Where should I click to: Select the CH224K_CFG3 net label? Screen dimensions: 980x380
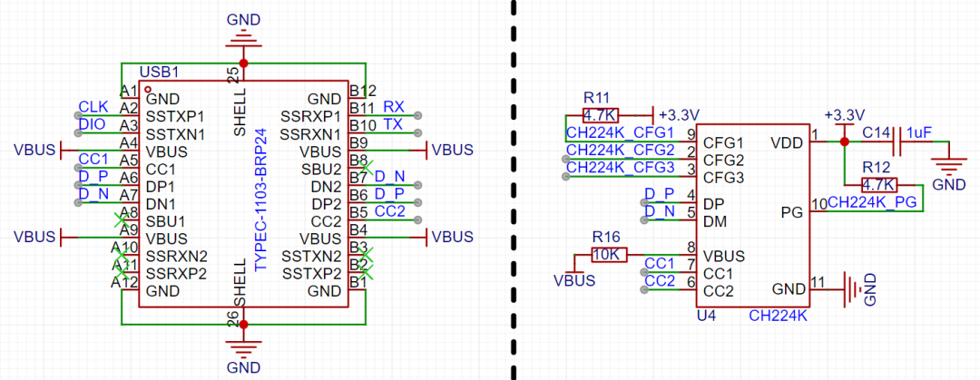pyautogui.click(x=620, y=168)
